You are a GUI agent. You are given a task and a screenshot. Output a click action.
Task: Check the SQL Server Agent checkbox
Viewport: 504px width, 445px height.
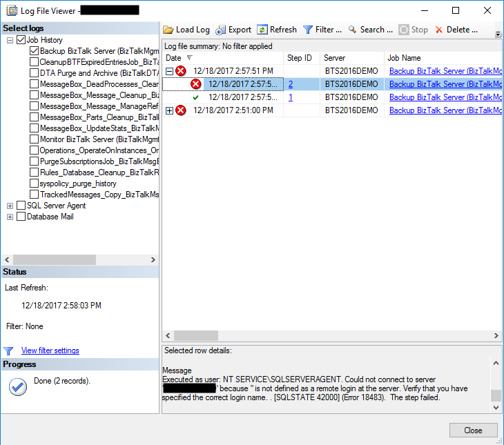click(x=21, y=206)
